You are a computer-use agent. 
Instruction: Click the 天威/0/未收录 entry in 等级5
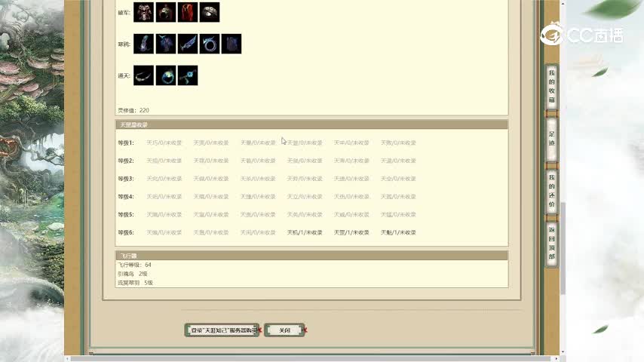coord(351,214)
